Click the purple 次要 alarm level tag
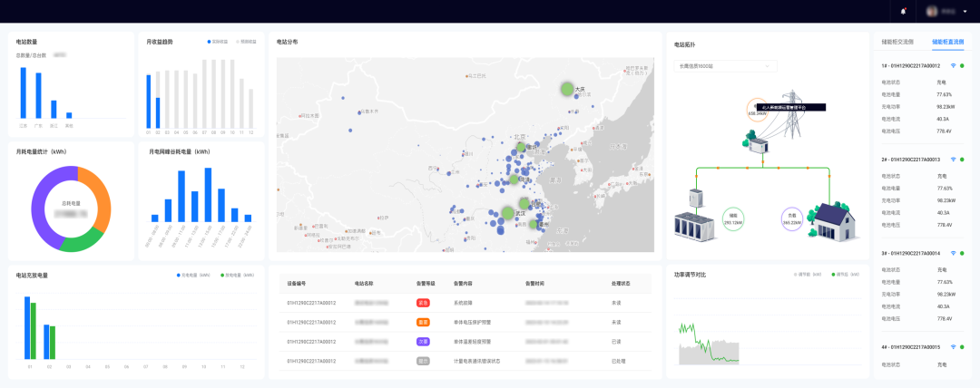 [423, 342]
